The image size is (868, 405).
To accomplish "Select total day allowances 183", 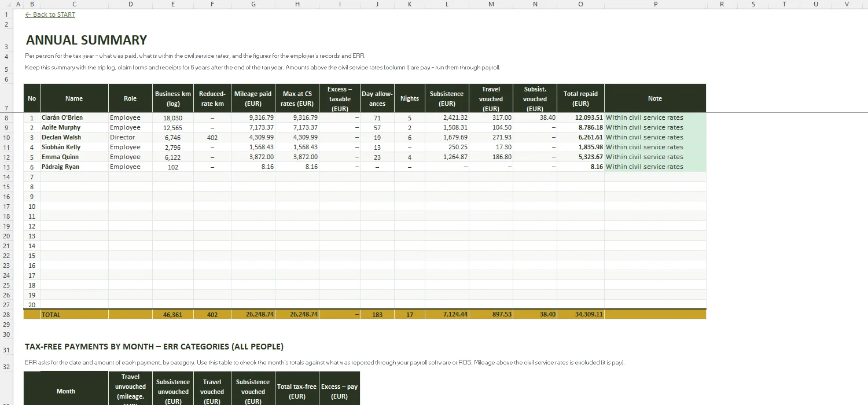I will point(377,315).
